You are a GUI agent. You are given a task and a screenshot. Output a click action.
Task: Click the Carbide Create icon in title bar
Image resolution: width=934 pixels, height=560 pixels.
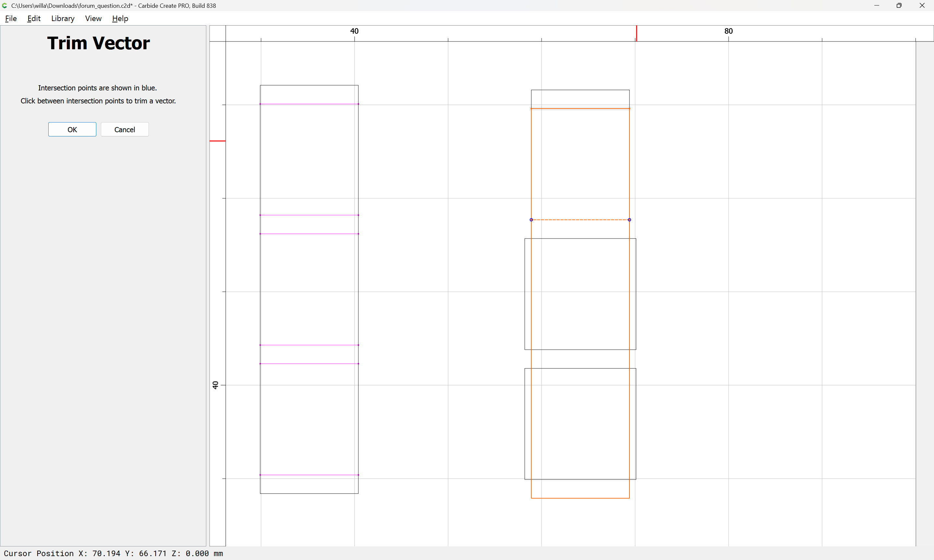coord(5,6)
